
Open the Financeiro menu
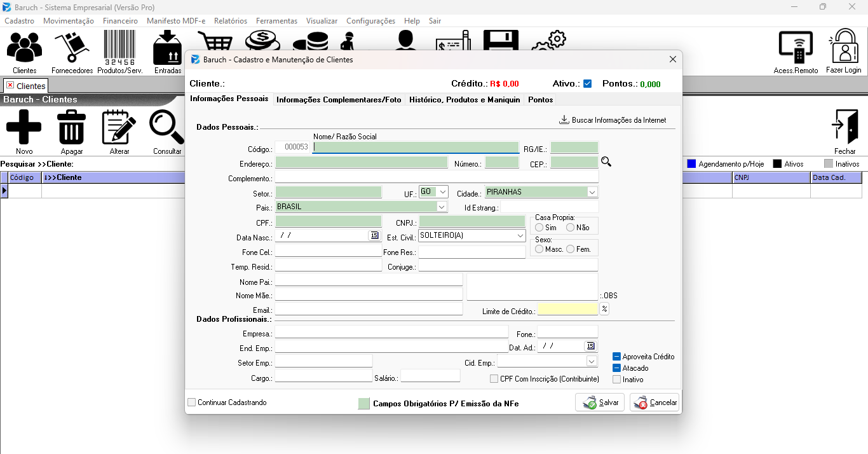(120, 21)
